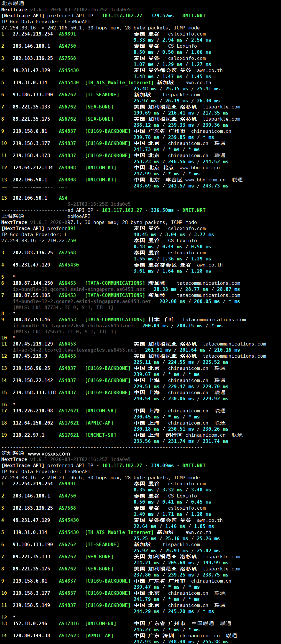Select IP address 207.45.219.129

coord(33,344)
